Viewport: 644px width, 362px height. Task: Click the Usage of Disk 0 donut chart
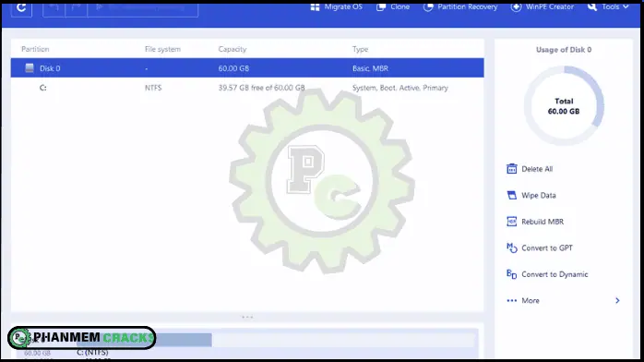click(564, 105)
